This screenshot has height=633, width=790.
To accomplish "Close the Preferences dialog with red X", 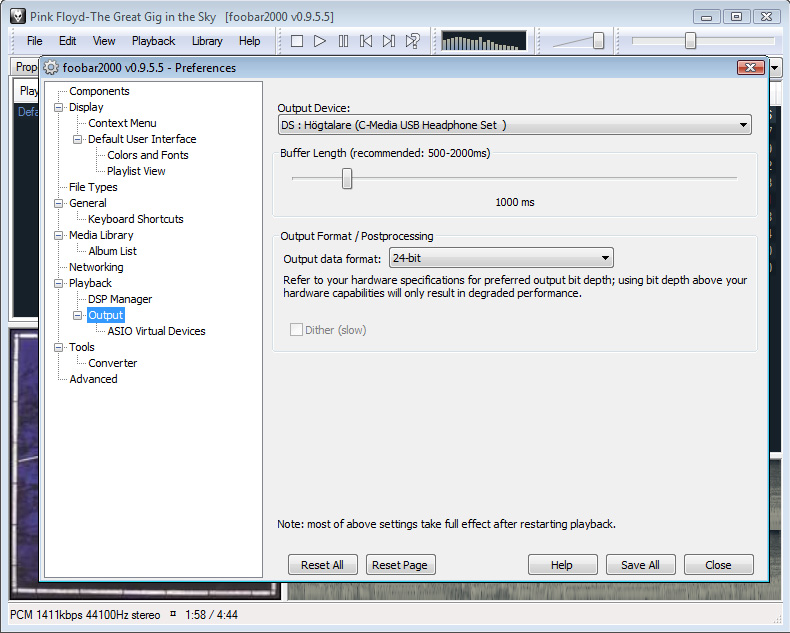I will pyautogui.click(x=750, y=67).
